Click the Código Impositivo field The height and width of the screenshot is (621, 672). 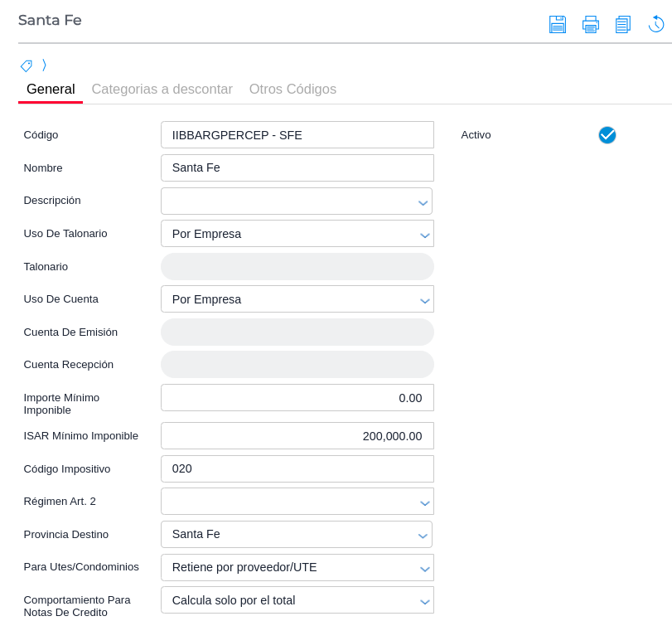click(x=297, y=468)
